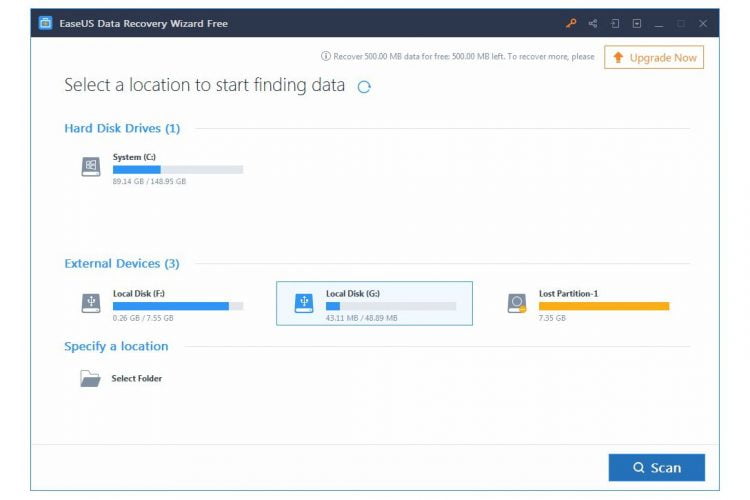Viewport: 750px width, 500px height.
Task: Click the import scan status icon
Action: click(x=615, y=23)
